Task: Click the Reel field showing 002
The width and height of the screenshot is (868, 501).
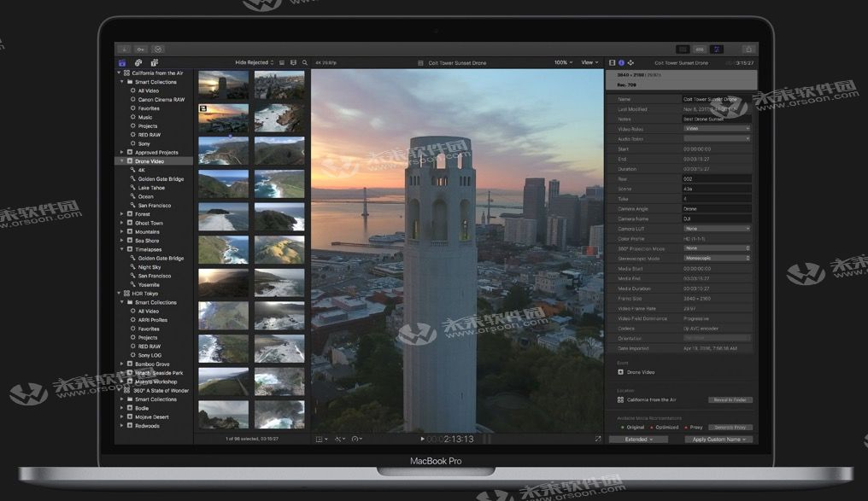Action: click(717, 179)
